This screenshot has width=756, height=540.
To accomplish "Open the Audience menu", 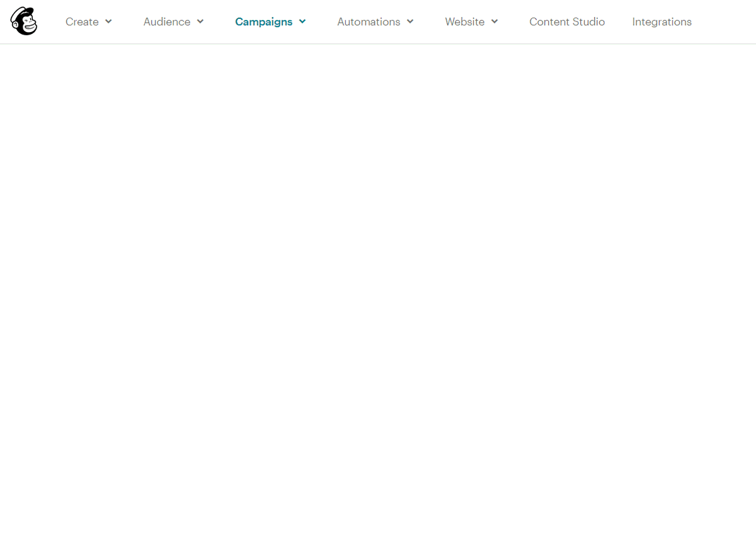I will pos(166,21).
